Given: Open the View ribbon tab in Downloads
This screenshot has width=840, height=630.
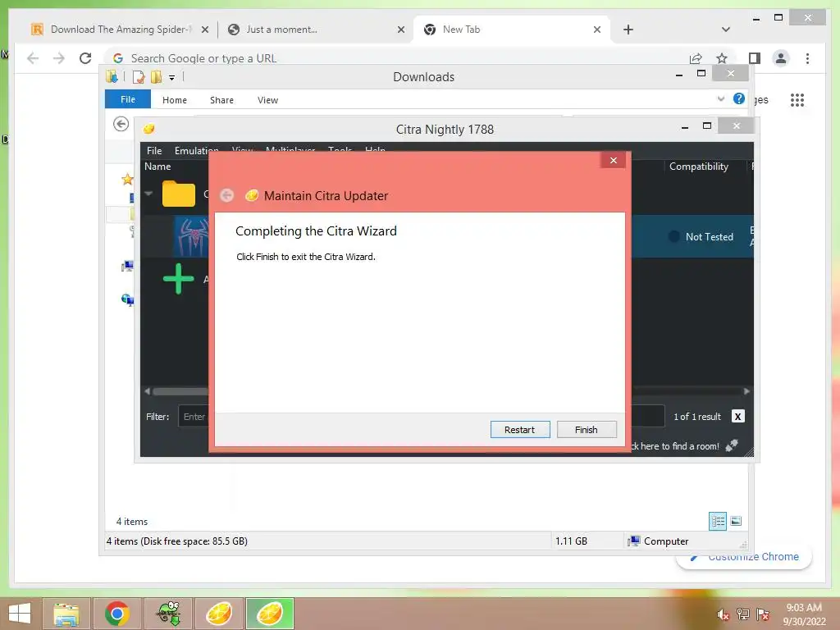Looking at the screenshot, I should click(267, 100).
